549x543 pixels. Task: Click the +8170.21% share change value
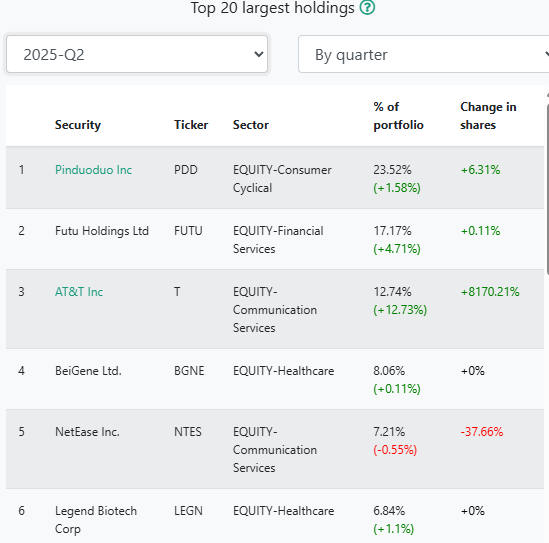tap(490, 292)
